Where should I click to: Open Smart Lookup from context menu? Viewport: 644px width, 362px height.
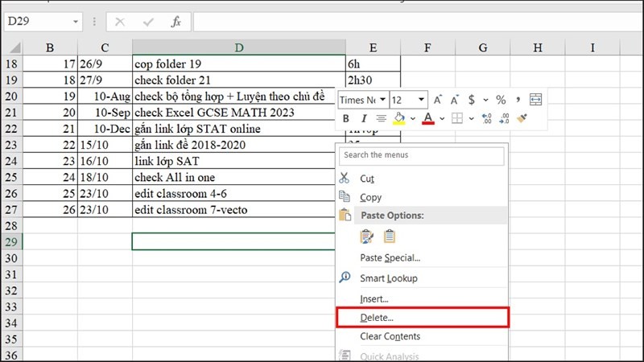coord(421,278)
